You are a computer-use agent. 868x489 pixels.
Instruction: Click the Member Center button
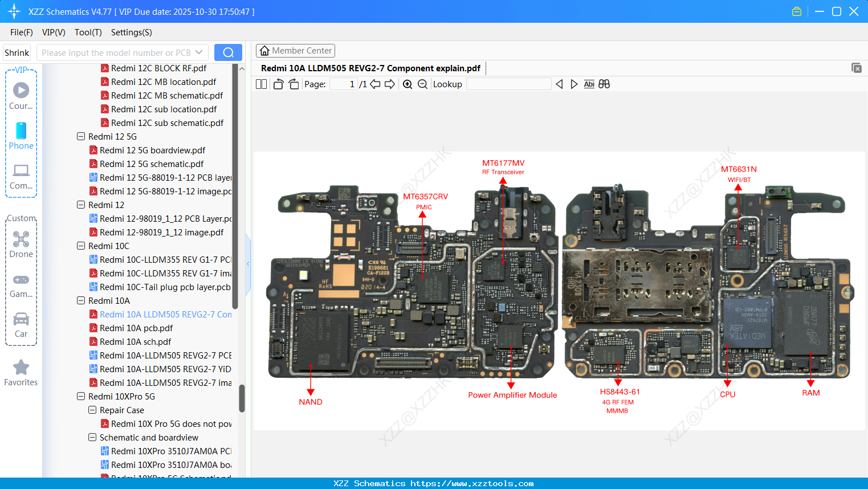pos(295,50)
